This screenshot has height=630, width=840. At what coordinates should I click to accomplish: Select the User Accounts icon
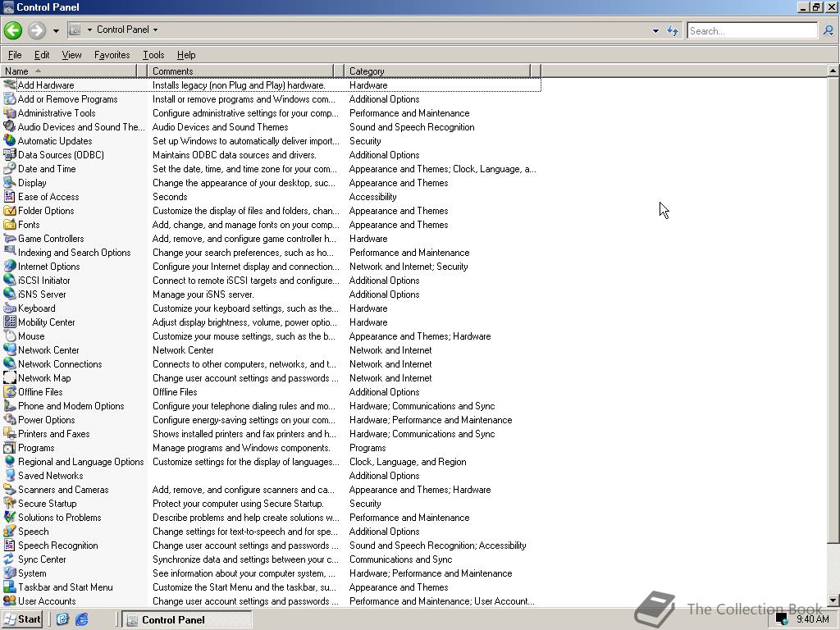tap(10, 600)
